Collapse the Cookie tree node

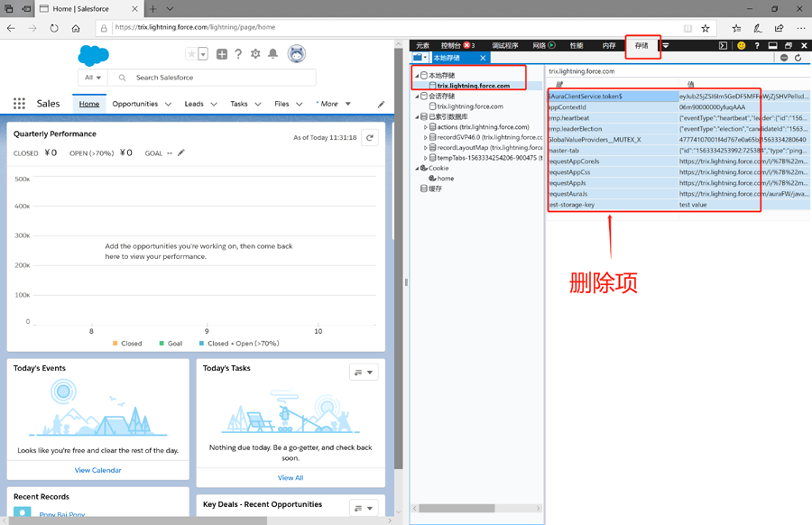[417, 169]
